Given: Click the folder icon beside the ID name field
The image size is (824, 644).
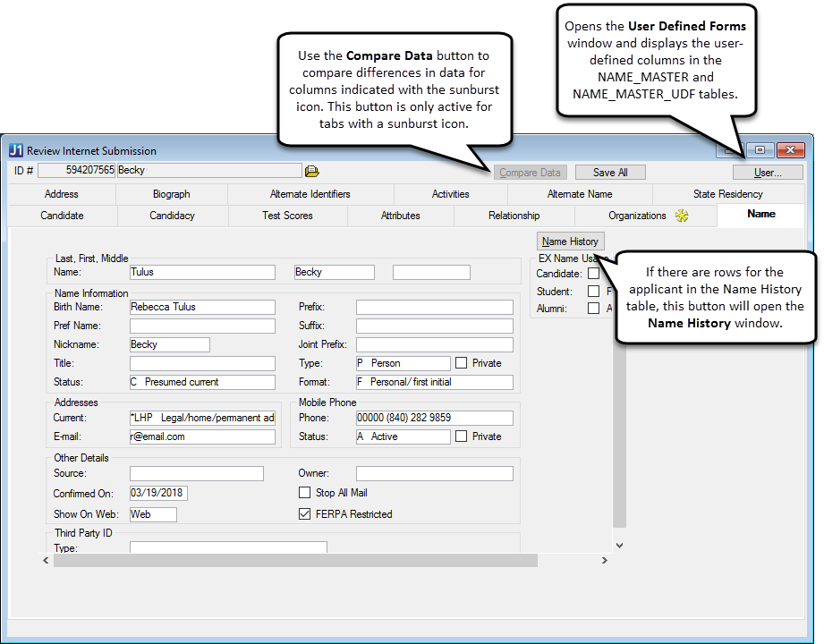Looking at the screenshot, I should (x=311, y=172).
